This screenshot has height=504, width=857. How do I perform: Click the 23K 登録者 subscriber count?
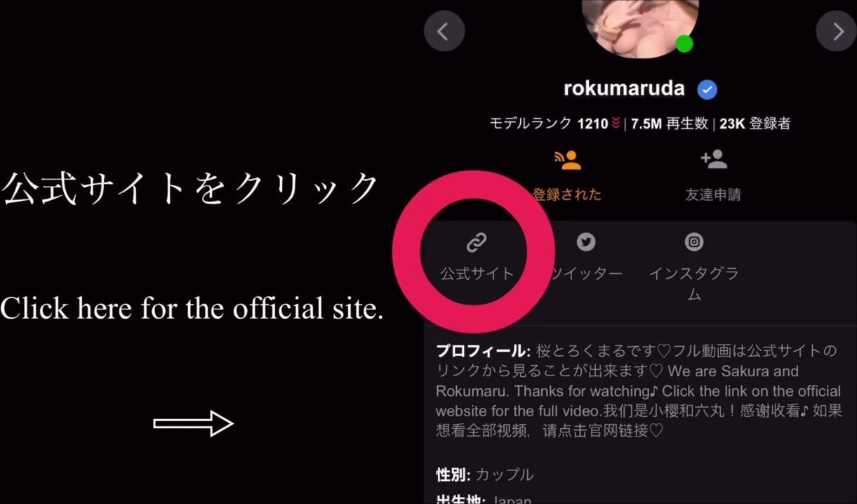(x=755, y=124)
